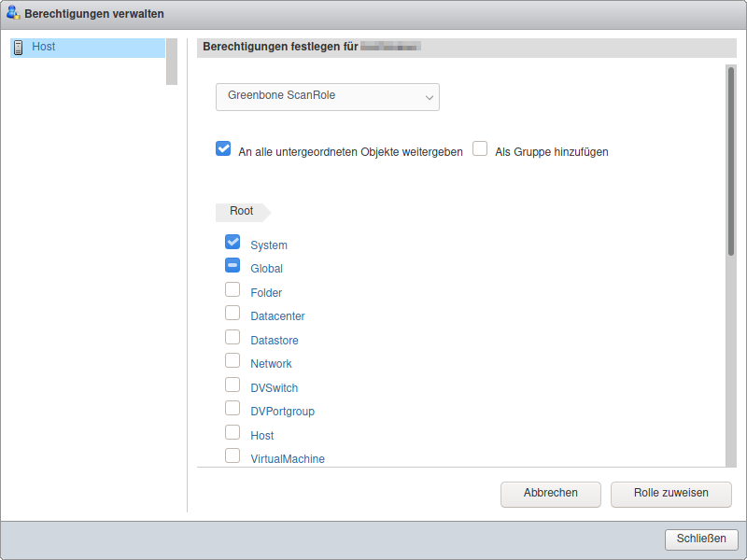Image resolution: width=747 pixels, height=560 pixels.
Task: Click the permissions user icon in title bar
Action: coord(13,14)
